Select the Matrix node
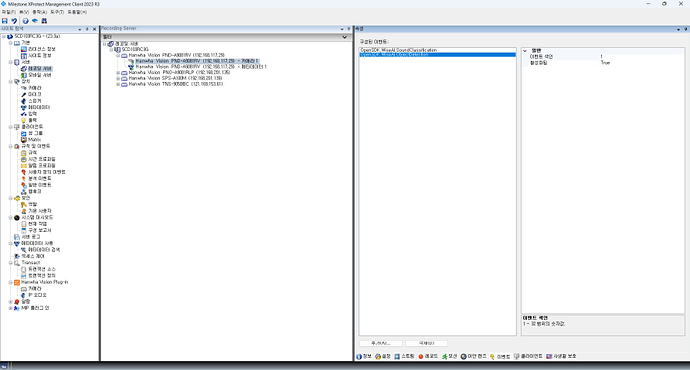Image resolution: width=690 pixels, height=370 pixels. pos(34,139)
